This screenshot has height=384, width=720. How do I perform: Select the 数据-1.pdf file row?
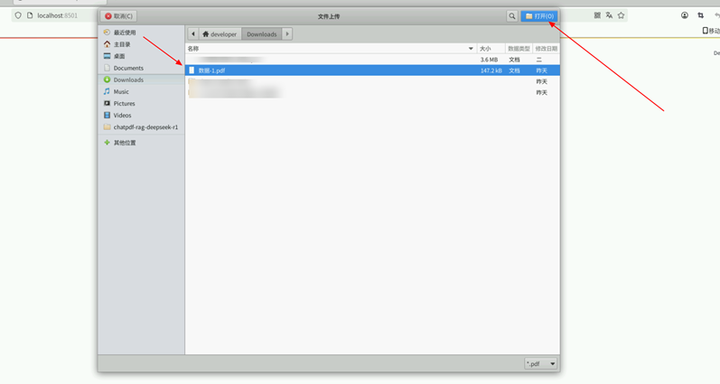tap(372, 70)
